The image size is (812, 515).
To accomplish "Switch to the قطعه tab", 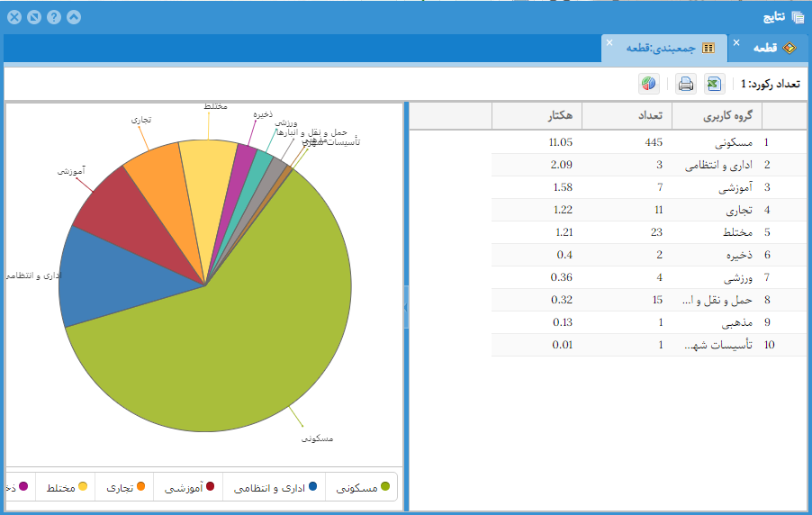I will 766,48.
